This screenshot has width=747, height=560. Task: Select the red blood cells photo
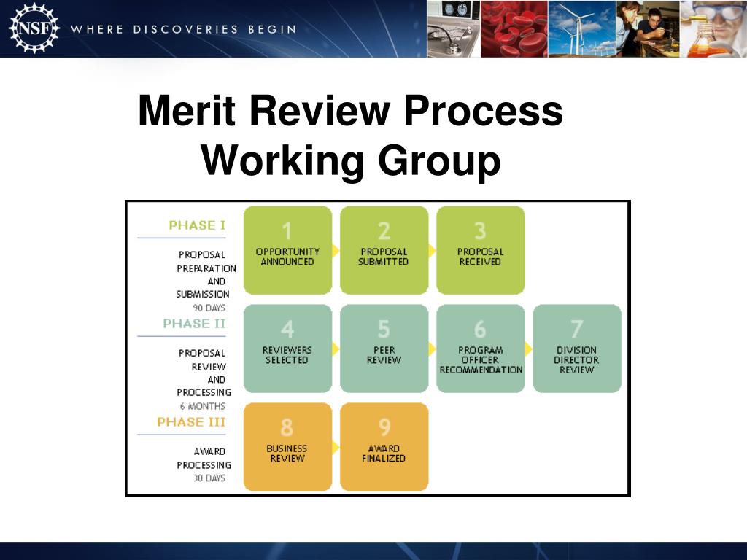pos(514,28)
